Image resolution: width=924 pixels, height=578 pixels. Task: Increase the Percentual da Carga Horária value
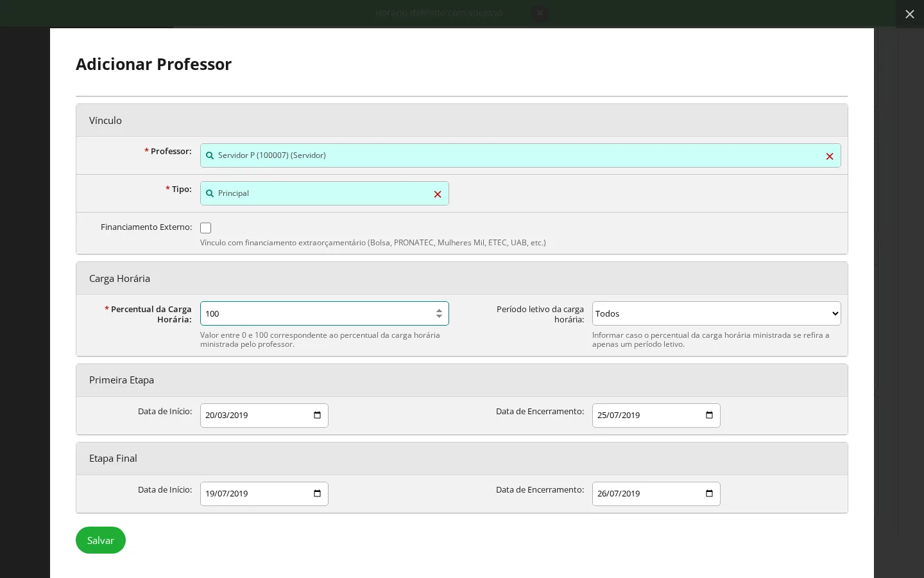click(x=439, y=310)
